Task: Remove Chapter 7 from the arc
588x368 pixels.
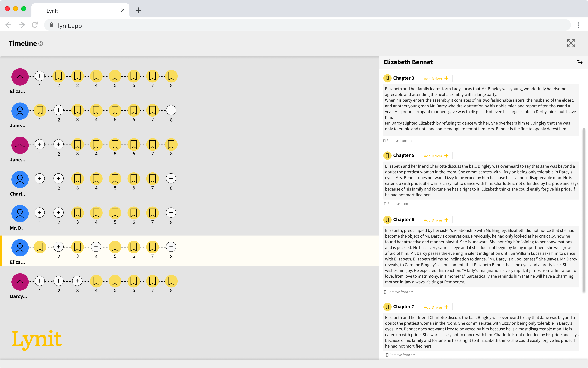Action: (x=401, y=355)
